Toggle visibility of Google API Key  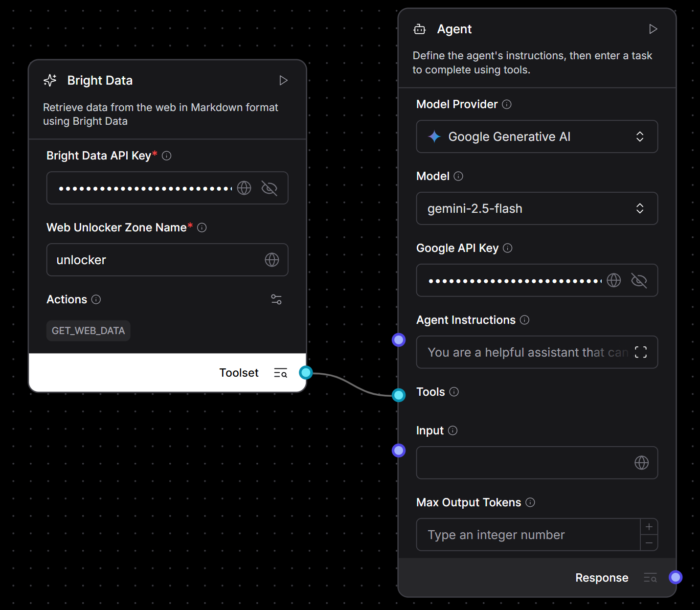click(639, 280)
